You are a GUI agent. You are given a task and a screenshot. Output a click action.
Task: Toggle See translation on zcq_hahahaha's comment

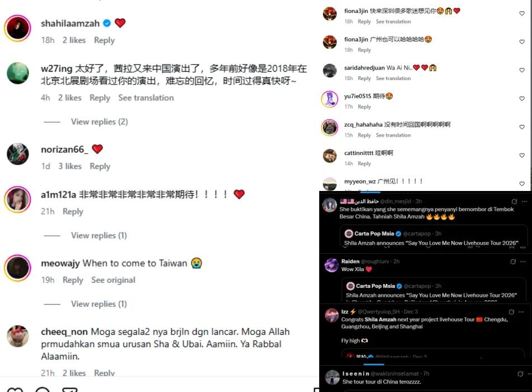[x=393, y=135]
